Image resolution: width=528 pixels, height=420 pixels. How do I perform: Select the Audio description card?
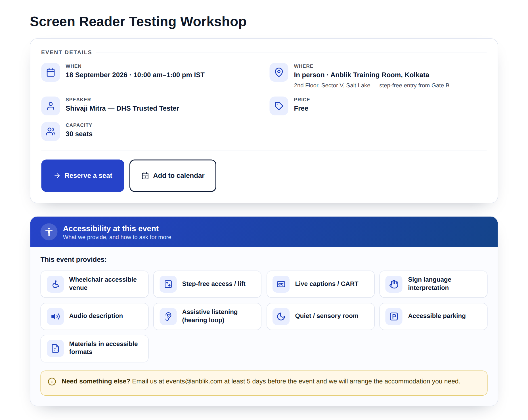[95, 316]
